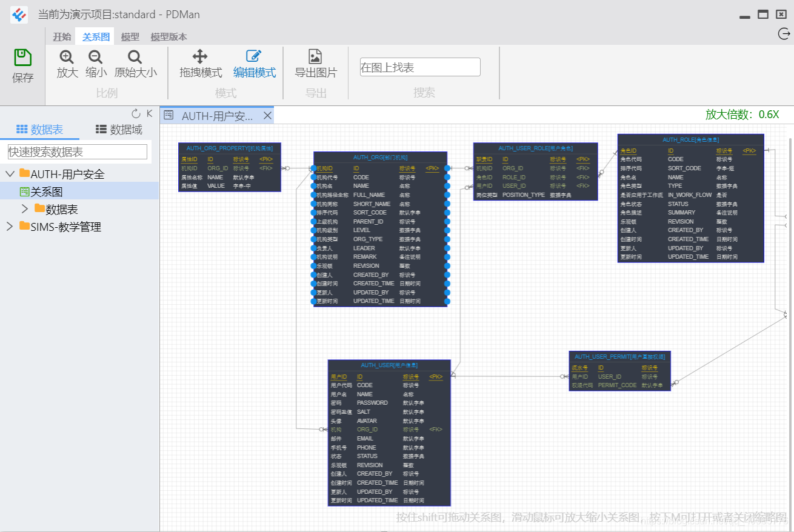Select the 数据表 folder in tree
Viewport: 794px width, 532px height.
[x=62, y=209]
